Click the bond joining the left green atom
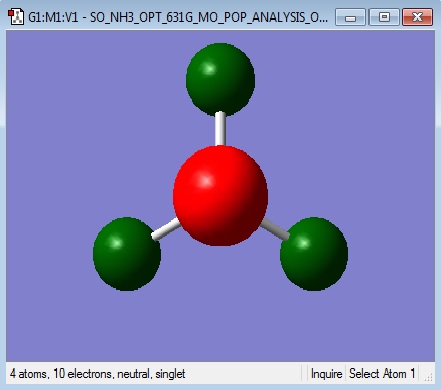This screenshot has height=390, width=441. [166, 229]
